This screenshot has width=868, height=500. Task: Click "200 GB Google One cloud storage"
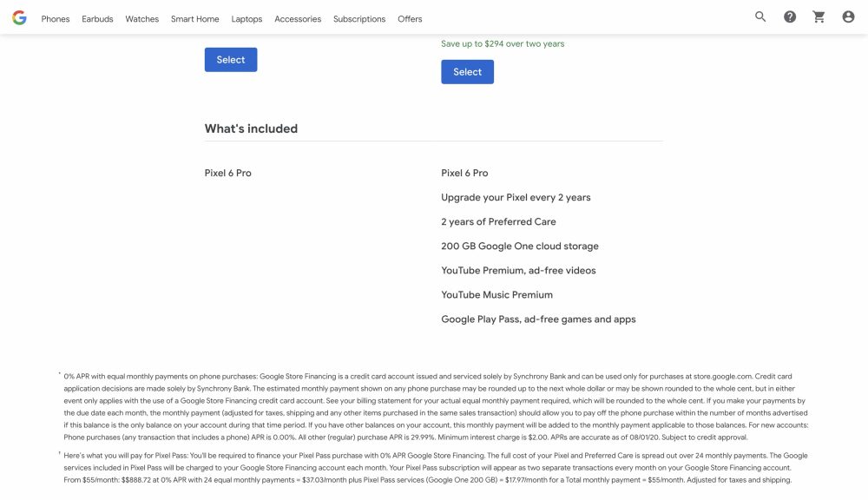pyautogui.click(x=519, y=247)
